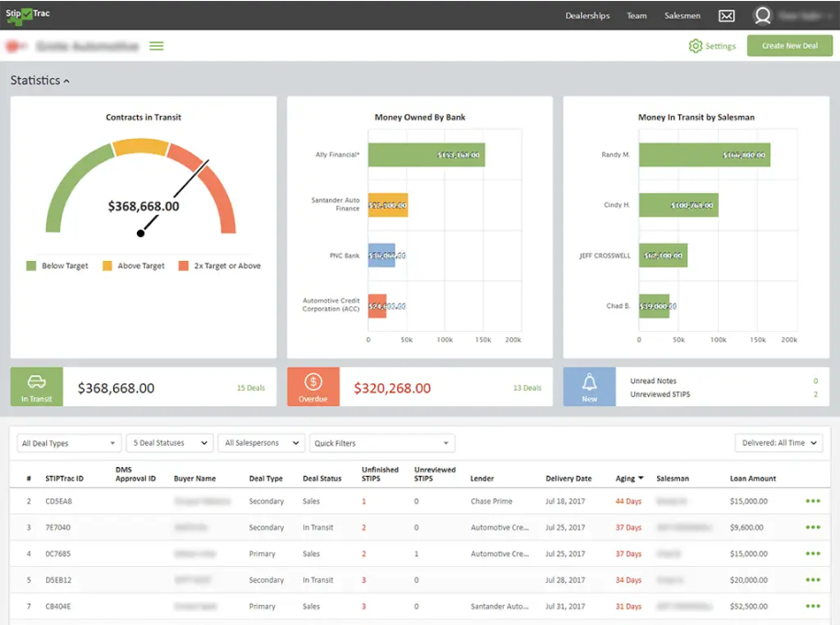Go to Dealerships menu

(x=587, y=16)
